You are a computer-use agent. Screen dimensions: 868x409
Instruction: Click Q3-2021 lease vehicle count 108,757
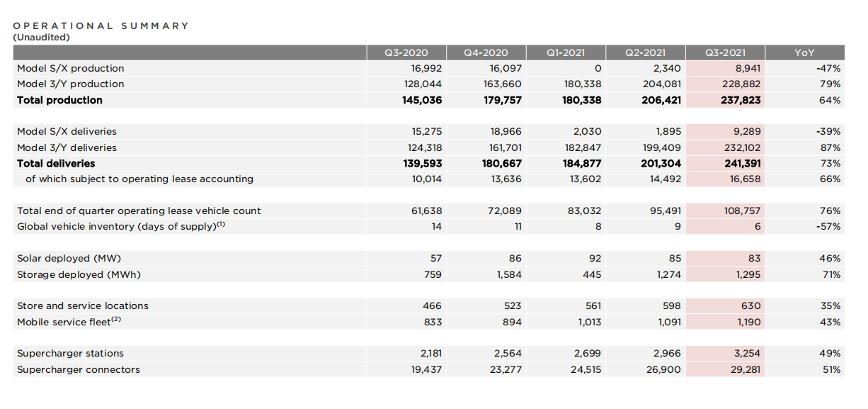(x=743, y=211)
